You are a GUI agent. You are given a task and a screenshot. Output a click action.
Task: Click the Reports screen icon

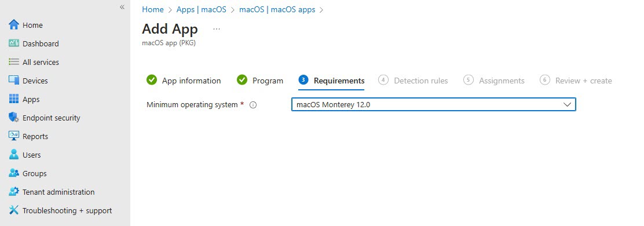pos(14,136)
